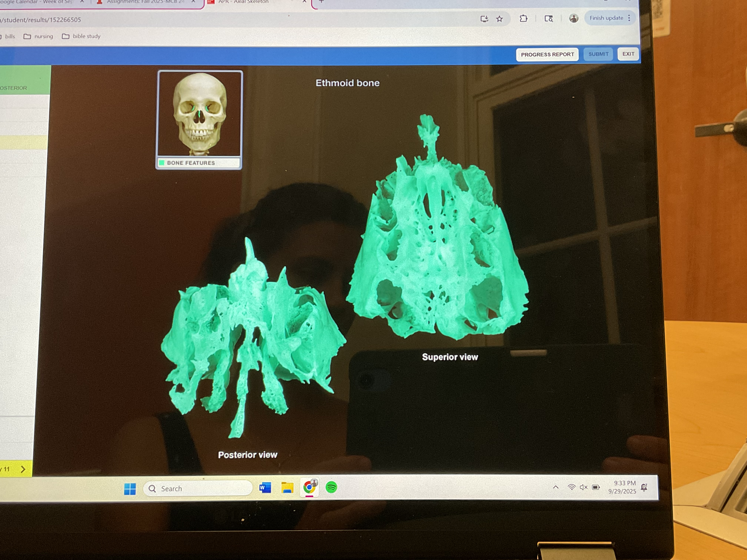Click the EXIT button
This screenshot has height=560, width=747.
click(x=628, y=54)
